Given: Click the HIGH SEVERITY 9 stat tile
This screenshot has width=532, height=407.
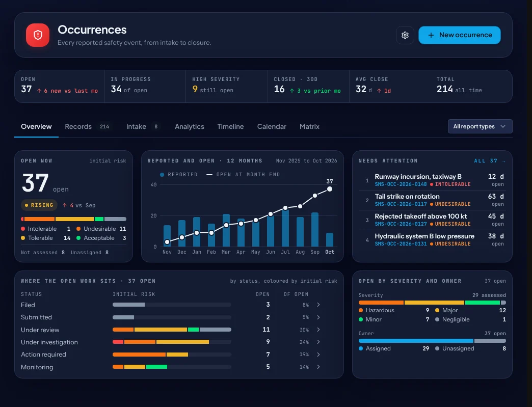Looking at the screenshot, I should tap(227, 86).
